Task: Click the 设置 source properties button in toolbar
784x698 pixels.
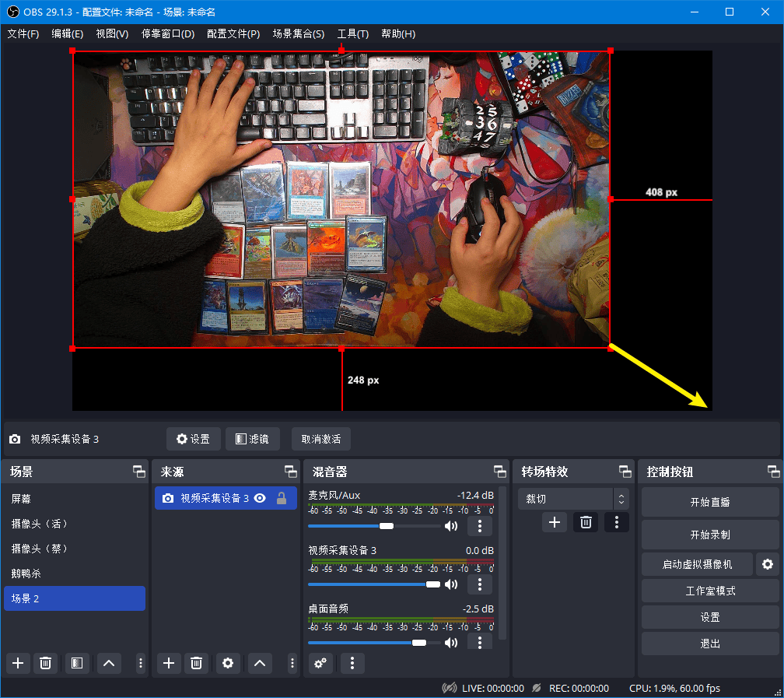Action: tap(194, 439)
